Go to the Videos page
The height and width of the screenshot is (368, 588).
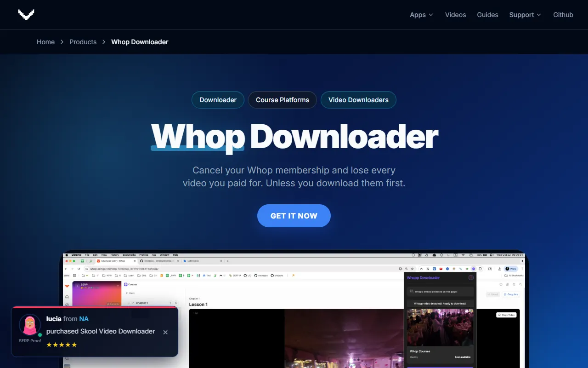click(455, 15)
